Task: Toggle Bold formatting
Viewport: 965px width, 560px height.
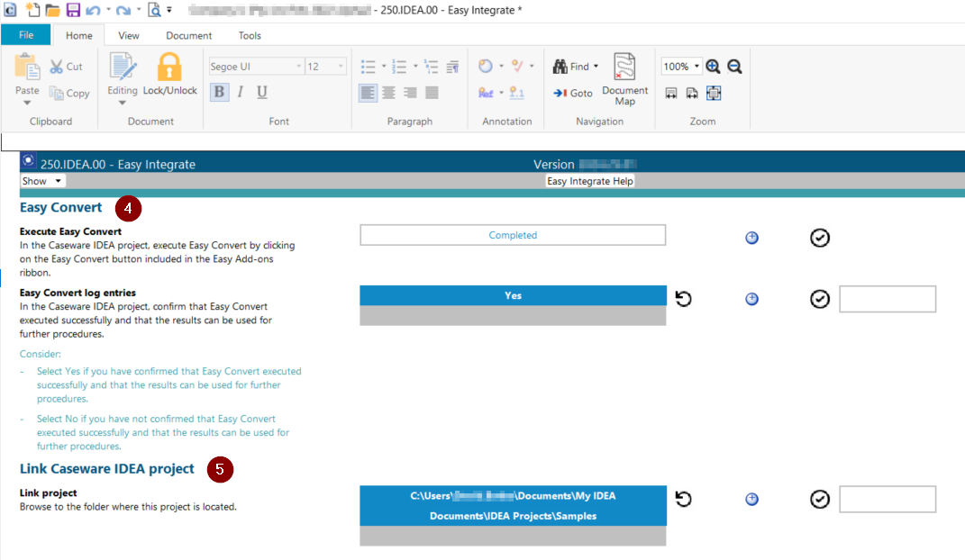Action: (x=219, y=92)
